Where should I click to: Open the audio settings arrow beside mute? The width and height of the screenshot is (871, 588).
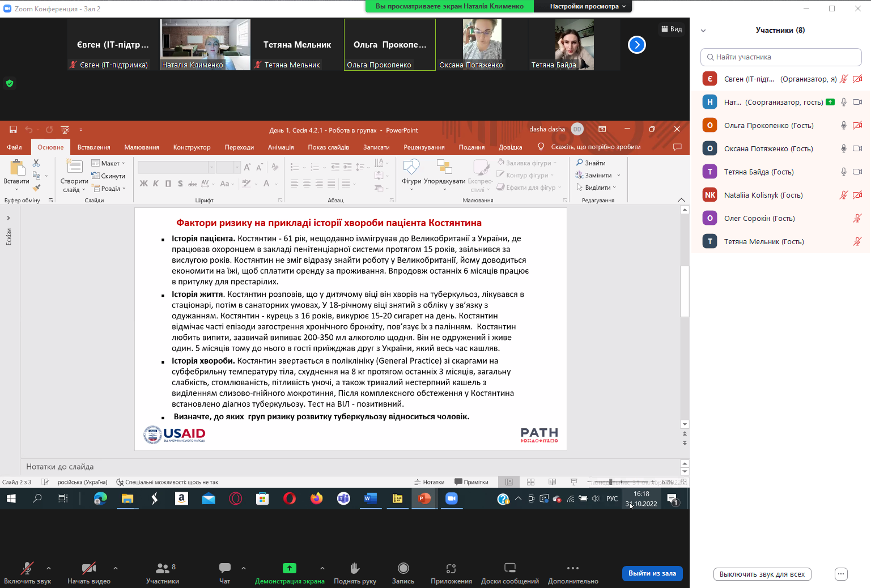pos(49,568)
